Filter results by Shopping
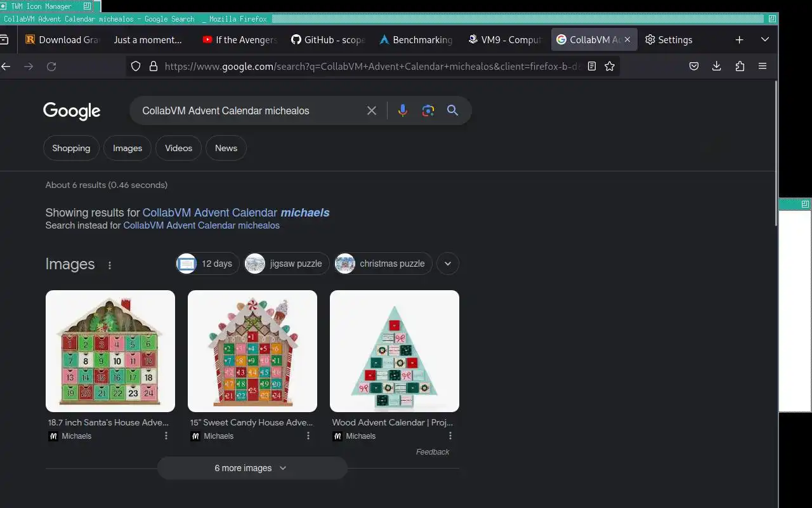 [71, 148]
